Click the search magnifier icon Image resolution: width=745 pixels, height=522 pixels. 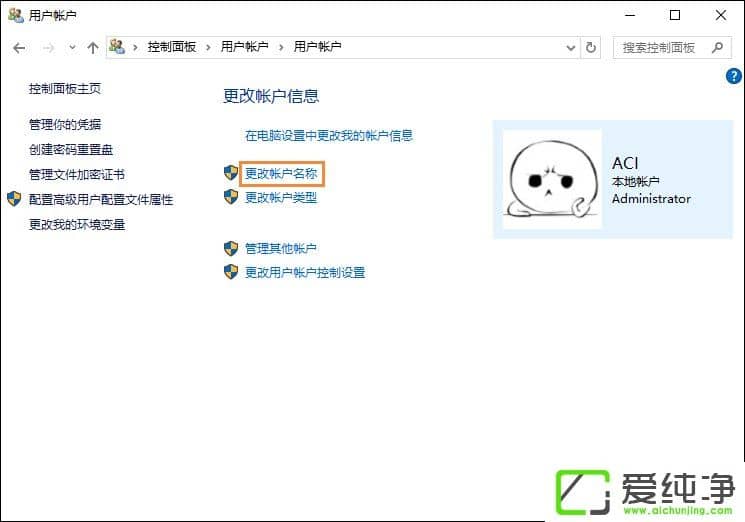point(718,47)
